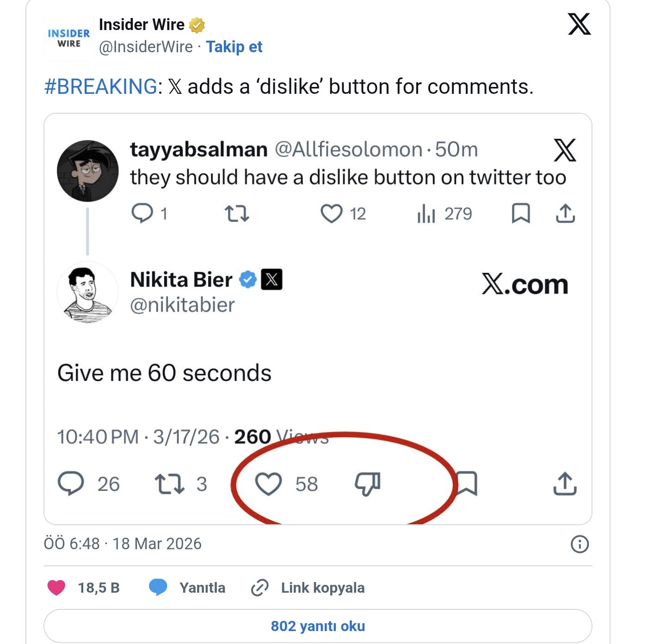Like tayyabsalman's tweet with heart icon
Screen dimensions: 666x644
coord(331,214)
